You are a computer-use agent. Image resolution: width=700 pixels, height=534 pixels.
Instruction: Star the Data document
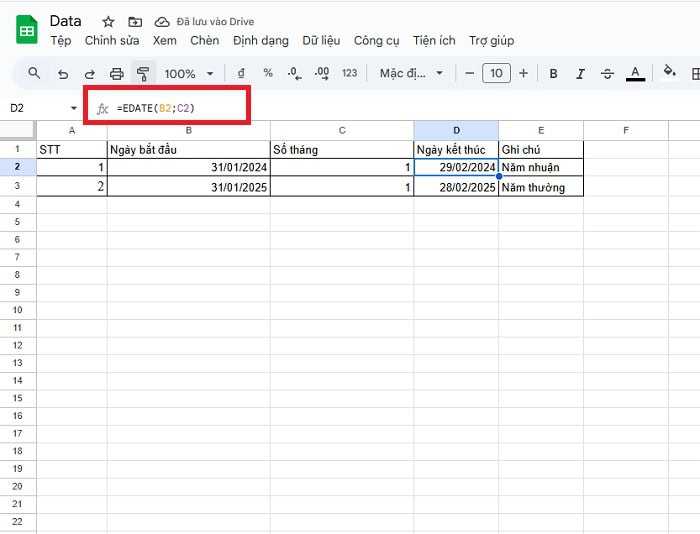(x=108, y=21)
